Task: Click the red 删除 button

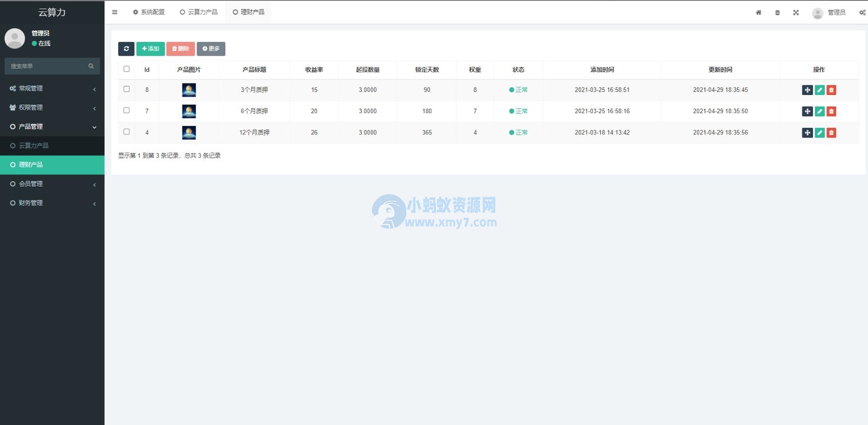Action: click(x=180, y=49)
